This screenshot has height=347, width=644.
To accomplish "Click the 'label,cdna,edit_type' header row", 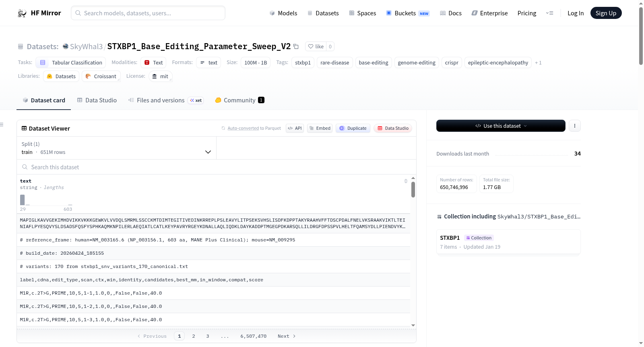I will click(x=213, y=280).
